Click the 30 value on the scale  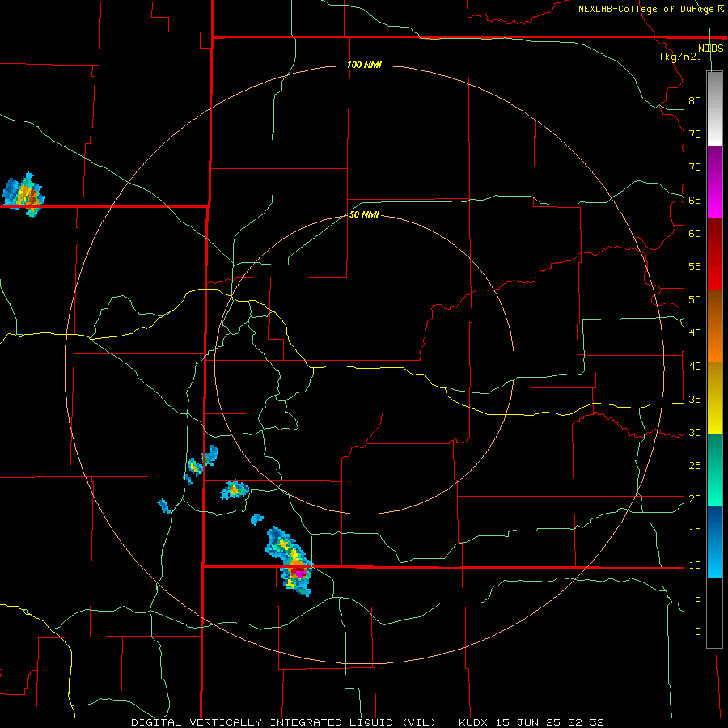coord(695,433)
